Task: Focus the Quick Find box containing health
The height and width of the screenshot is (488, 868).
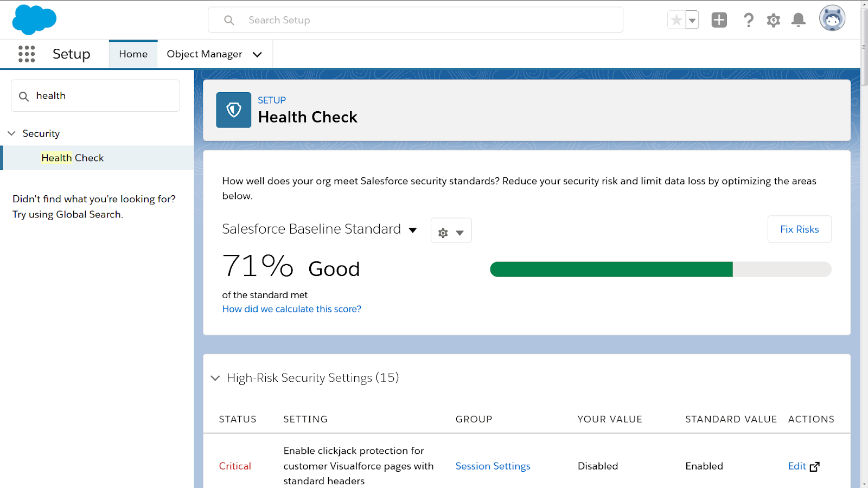Action: (95, 96)
